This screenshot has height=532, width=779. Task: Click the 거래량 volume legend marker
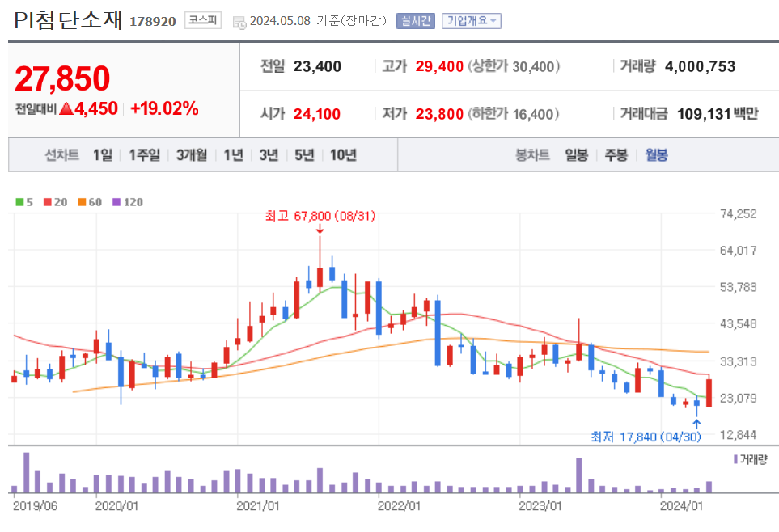point(750,459)
